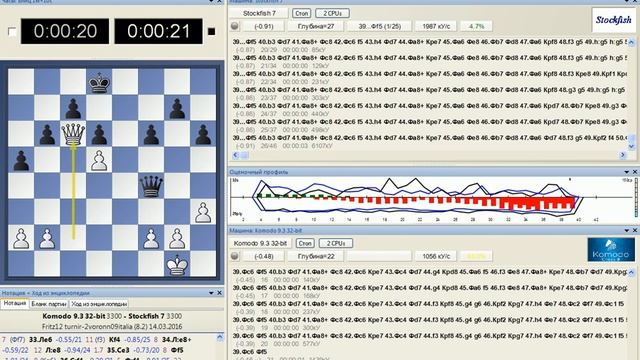Close the notation panel
The height and width of the screenshot is (360, 640).
[220, 293]
